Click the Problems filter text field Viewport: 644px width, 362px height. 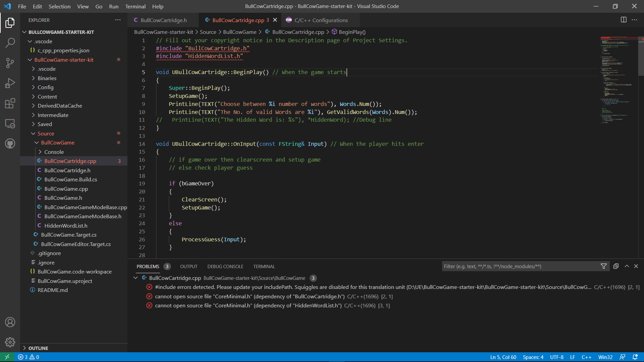[x=520, y=266]
